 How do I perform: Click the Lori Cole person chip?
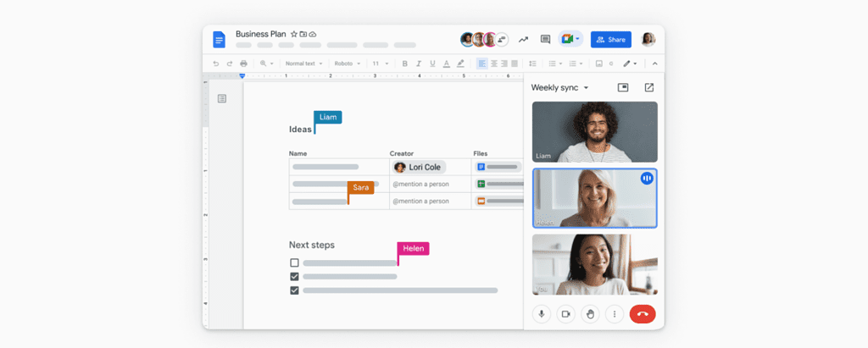pyautogui.click(x=419, y=167)
